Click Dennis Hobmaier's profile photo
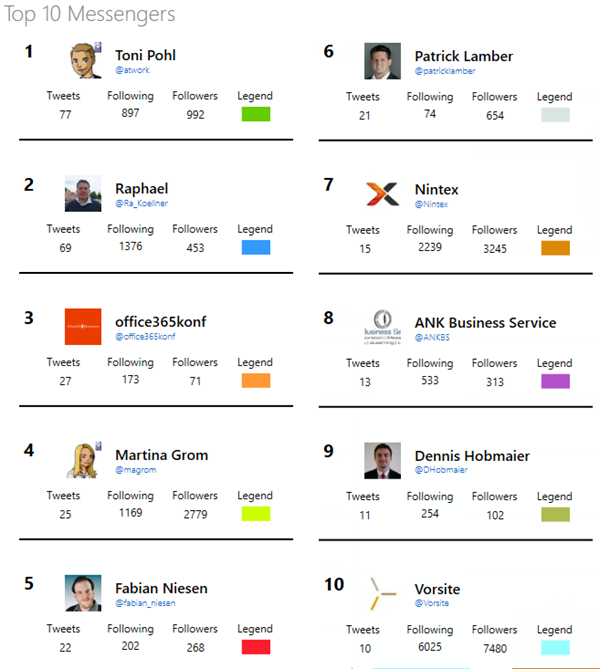Image resolution: width=600 pixels, height=669 pixels. 382,460
